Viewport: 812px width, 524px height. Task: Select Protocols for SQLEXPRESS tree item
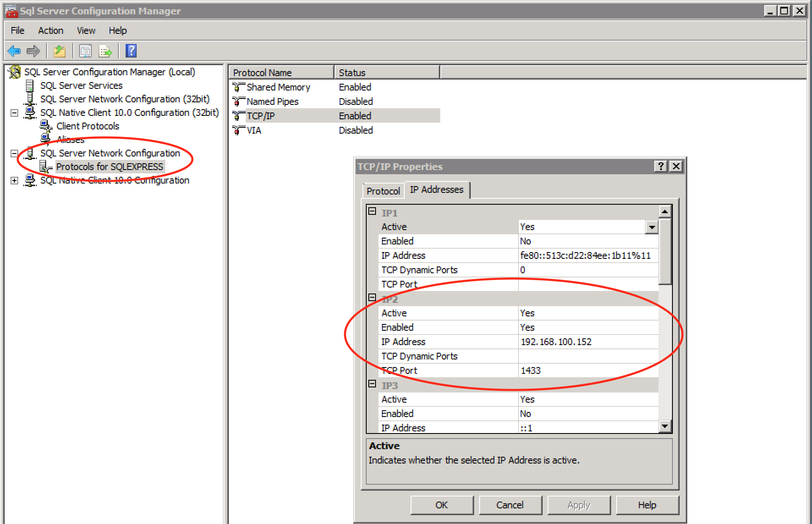click(x=110, y=167)
